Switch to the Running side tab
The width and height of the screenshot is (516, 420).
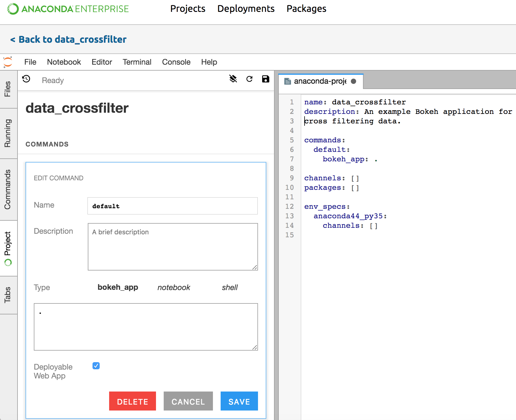(8, 133)
